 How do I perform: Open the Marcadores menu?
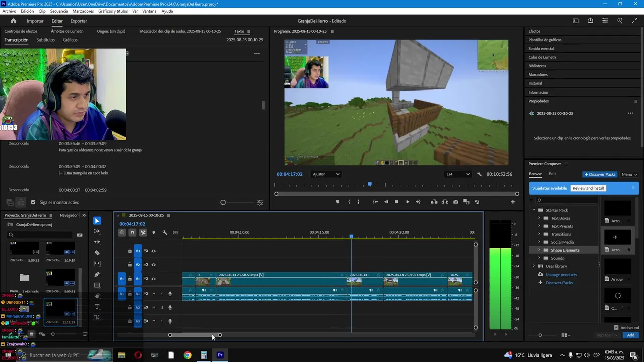coord(83,11)
